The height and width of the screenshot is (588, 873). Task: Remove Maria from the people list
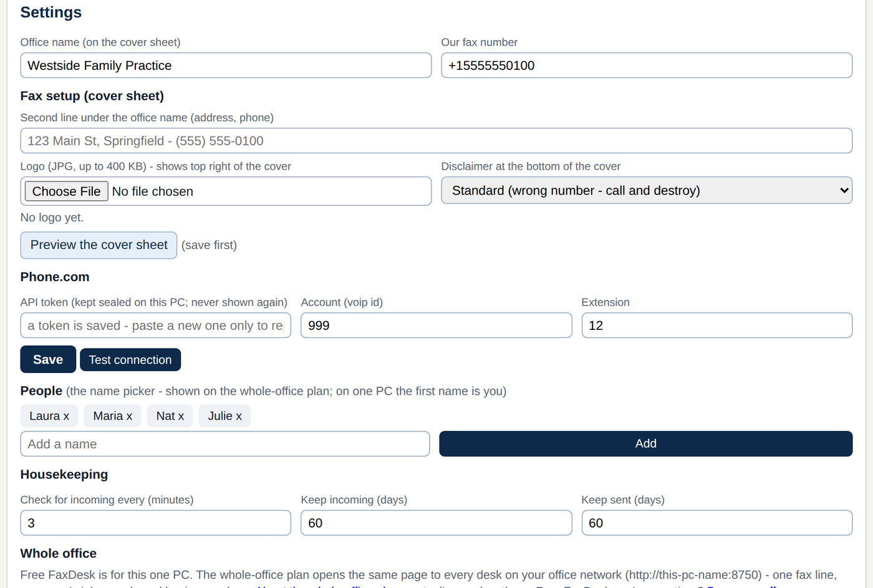113,416
